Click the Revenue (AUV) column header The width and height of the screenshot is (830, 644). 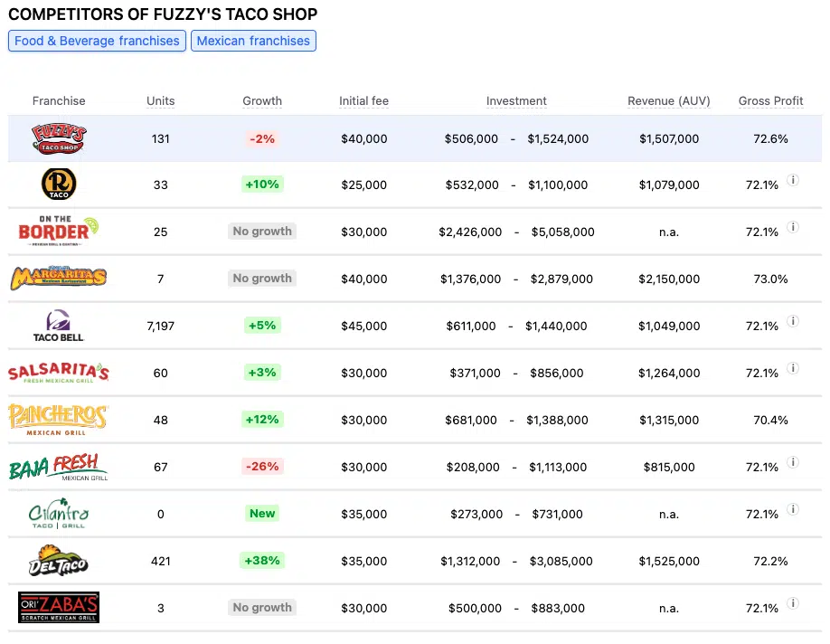click(669, 101)
